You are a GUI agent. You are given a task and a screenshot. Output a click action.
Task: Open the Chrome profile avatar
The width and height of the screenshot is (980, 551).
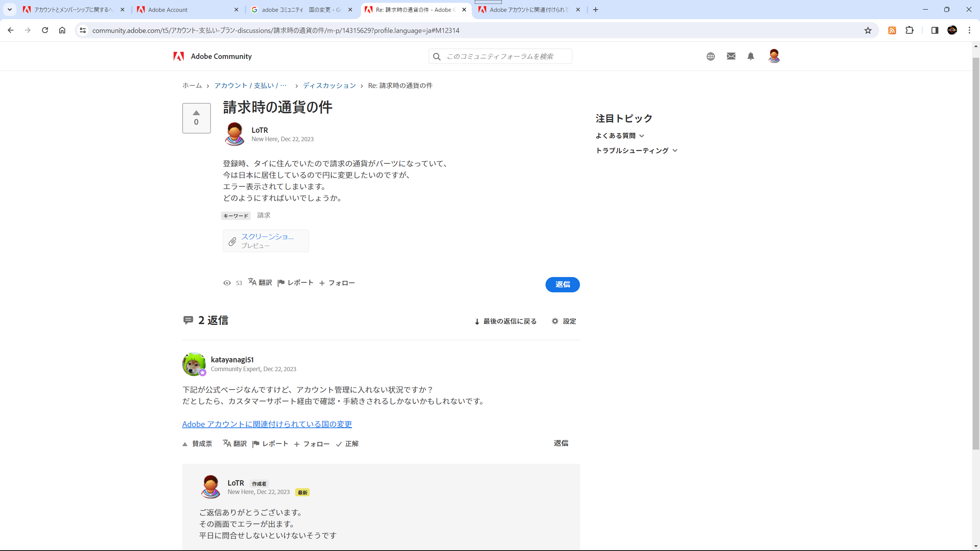[x=952, y=30]
